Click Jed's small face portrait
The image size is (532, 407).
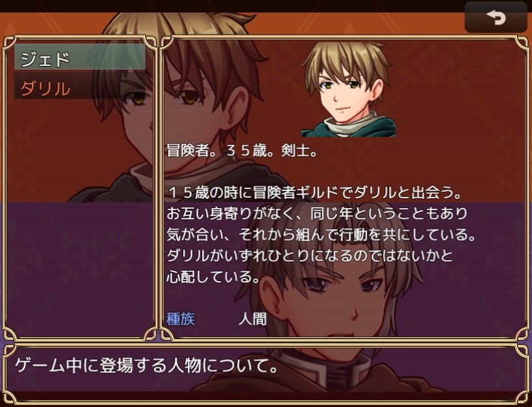[348, 89]
